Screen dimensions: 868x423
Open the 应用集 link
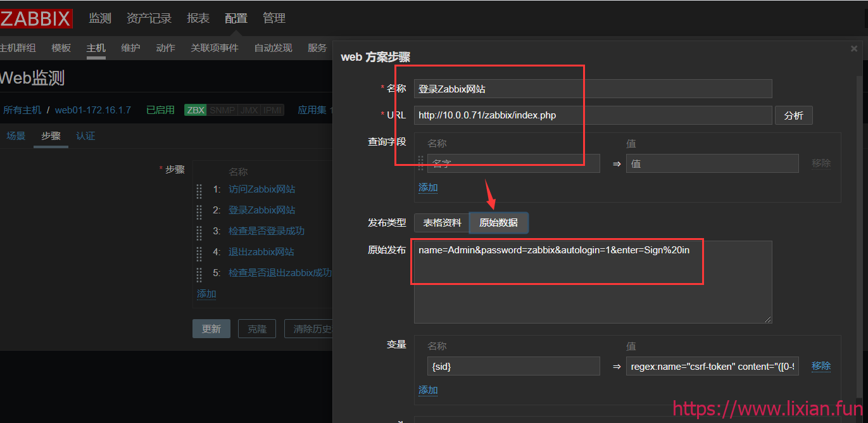click(312, 110)
